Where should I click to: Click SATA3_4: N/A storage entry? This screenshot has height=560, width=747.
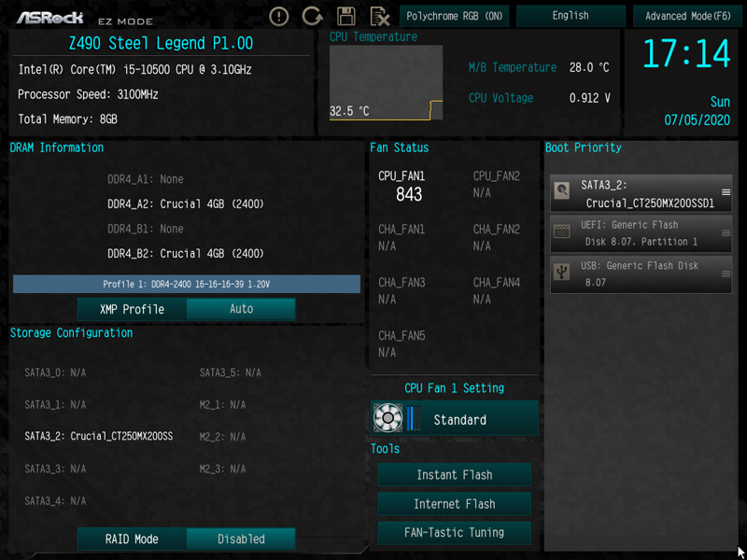[55, 501]
